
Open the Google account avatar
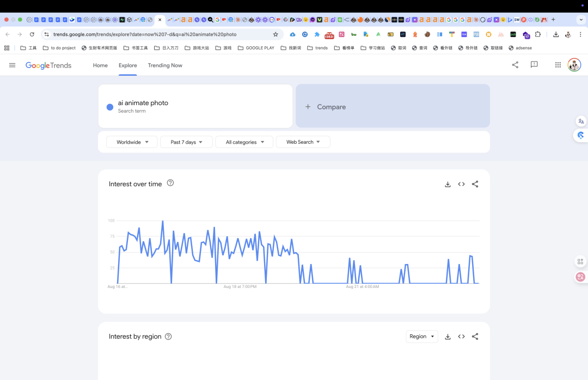tap(574, 65)
